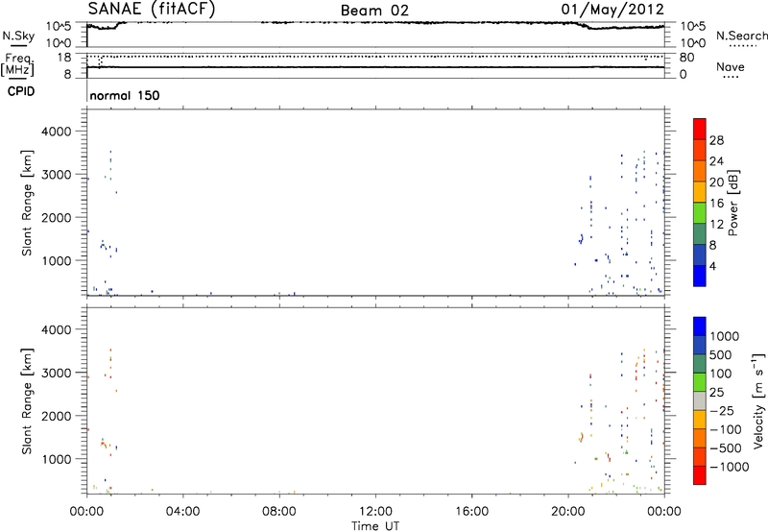Click 1000 range tick in velocity panel

tap(56, 459)
